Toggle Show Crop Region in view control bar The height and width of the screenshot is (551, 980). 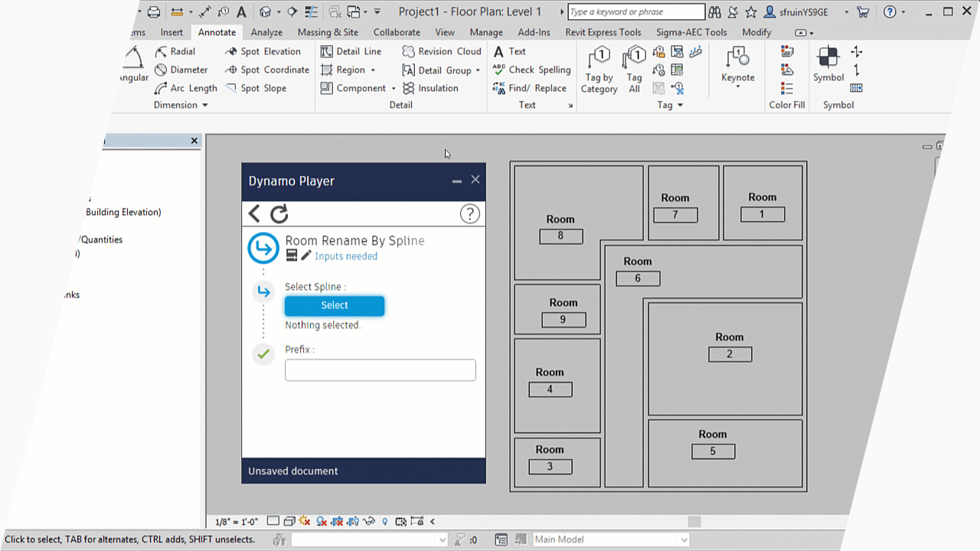click(353, 521)
